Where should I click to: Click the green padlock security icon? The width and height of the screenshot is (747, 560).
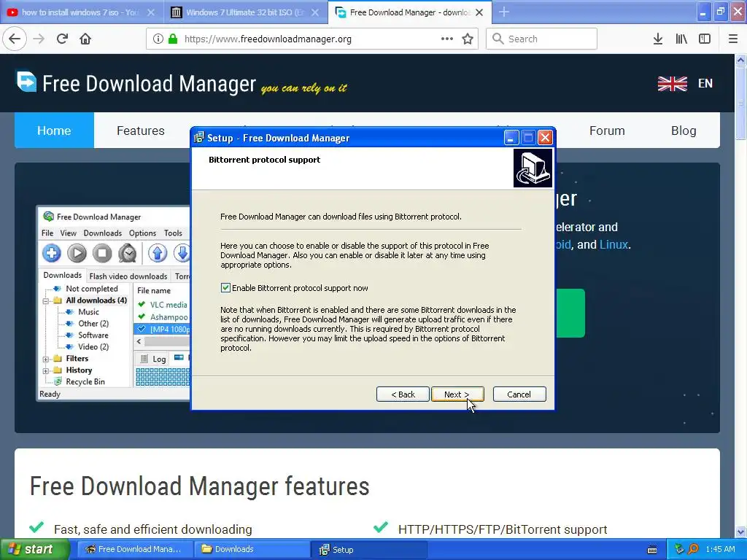click(172, 39)
